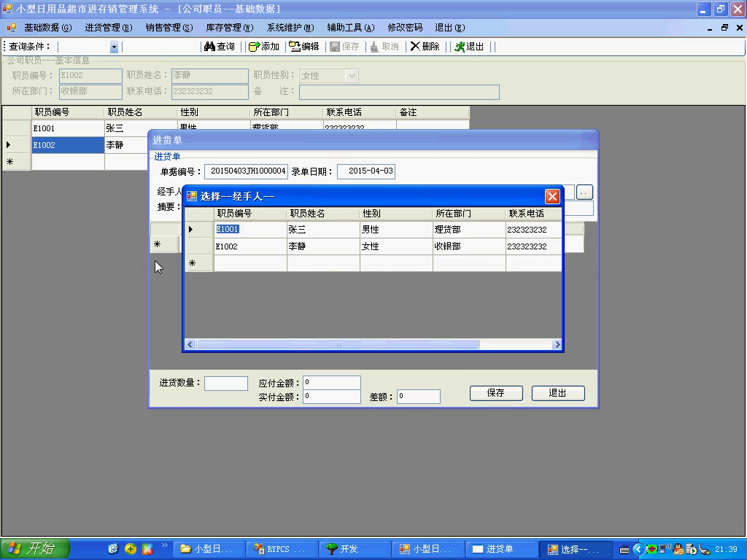Open the 辅助工具(A) menu
This screenshot has height=560, width=747.
[351, 28]
